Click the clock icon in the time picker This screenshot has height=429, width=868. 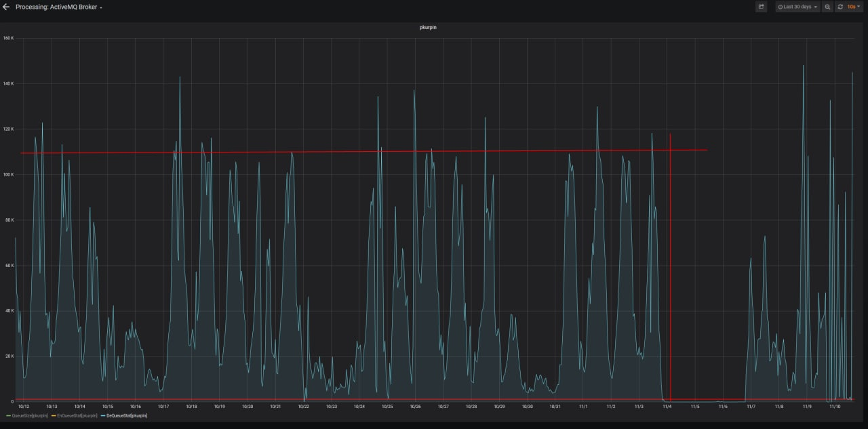coord(781,6)
